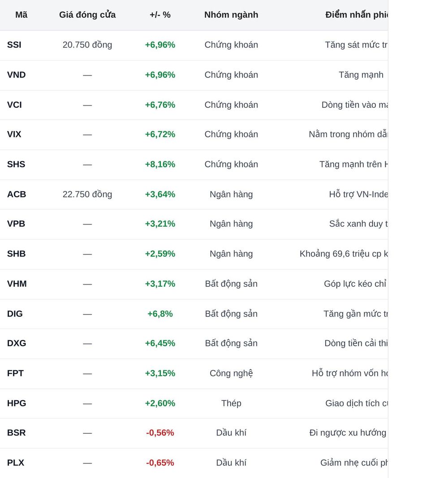Select the Giá đóng cửa column header
Viewport: 448px width, 478px height.
87,15
